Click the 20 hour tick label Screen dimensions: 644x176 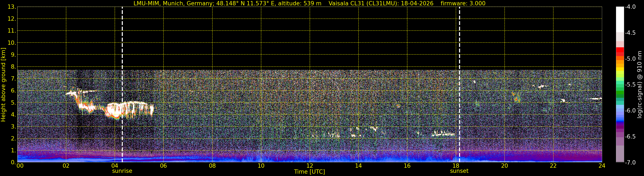tap(505, 166)
